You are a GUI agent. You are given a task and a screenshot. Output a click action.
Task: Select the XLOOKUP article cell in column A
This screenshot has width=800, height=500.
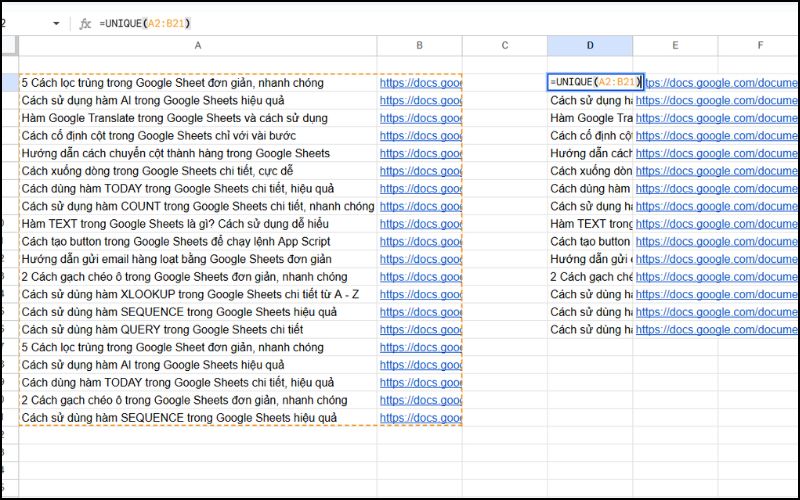(x=190, y=294)
